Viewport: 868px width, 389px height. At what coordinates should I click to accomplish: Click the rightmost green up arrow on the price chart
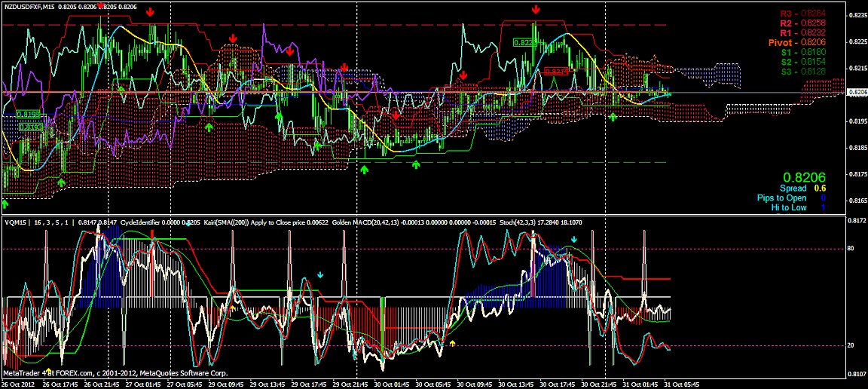[613, 117]
